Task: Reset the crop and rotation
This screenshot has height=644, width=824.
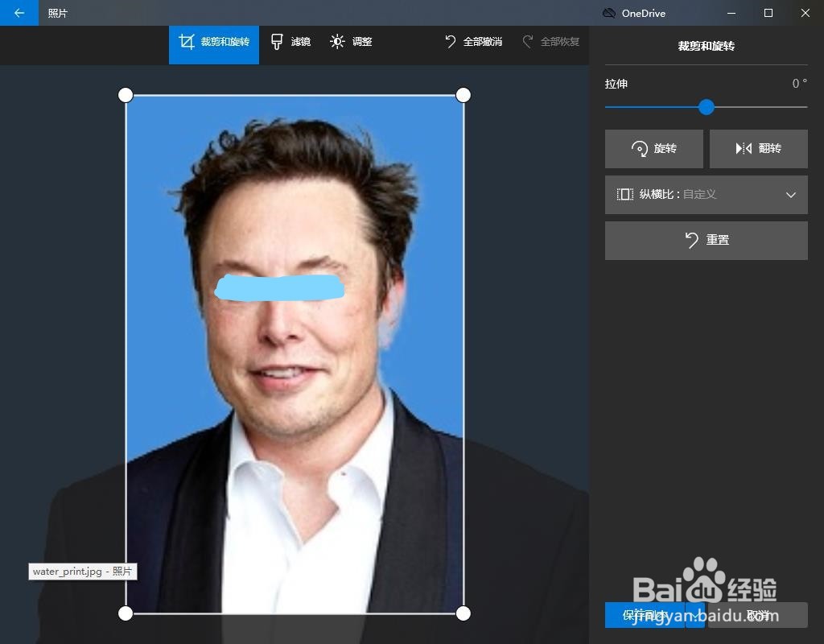Action: click(707, 240)
